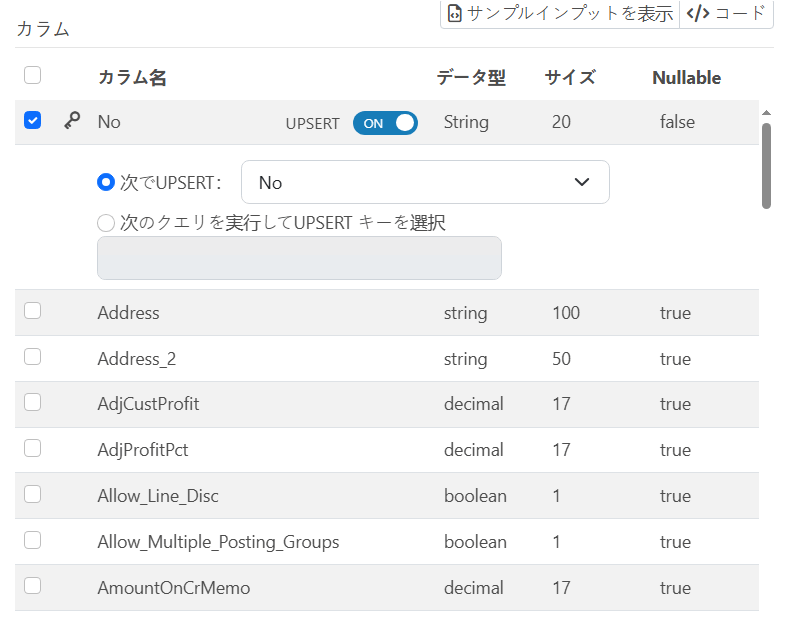Click the code brackets icon

698,13
